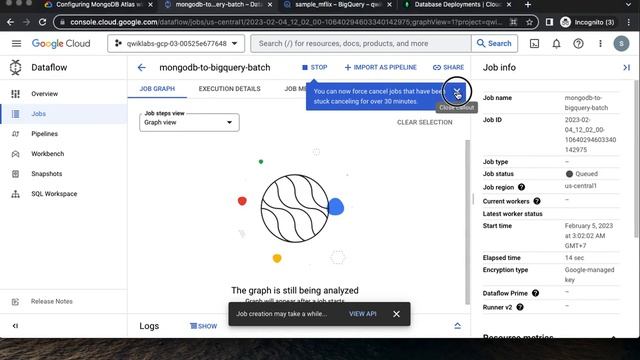Switch to the Job Graph tab
The height and width of the screenshot is (360, 640).
click(x=157, y=89)
